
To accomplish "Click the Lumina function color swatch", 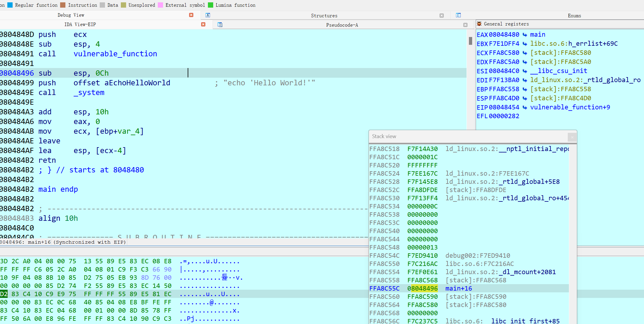I will pyautogui.click(x=211, y=5).
